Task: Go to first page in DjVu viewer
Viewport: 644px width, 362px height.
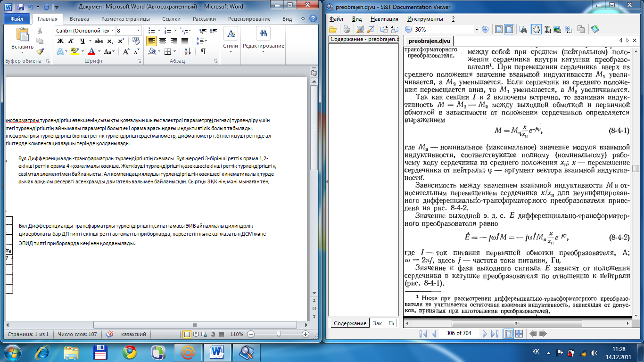Action: (x=424, y=334)
